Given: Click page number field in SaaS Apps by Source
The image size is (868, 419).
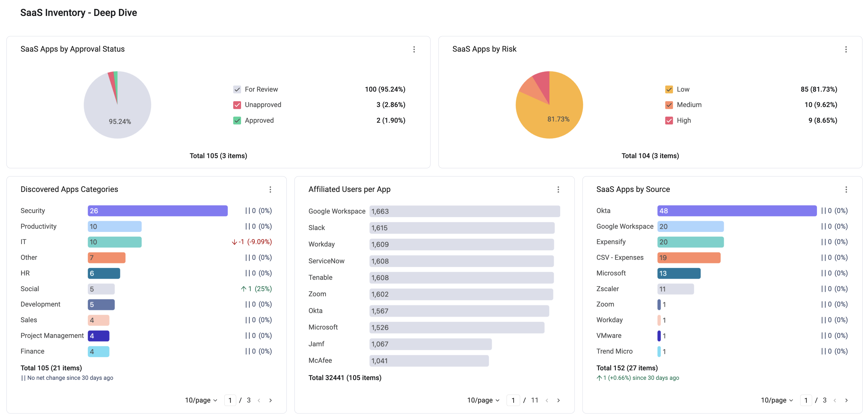Looking at the screenshot, I should click(806, 400).
